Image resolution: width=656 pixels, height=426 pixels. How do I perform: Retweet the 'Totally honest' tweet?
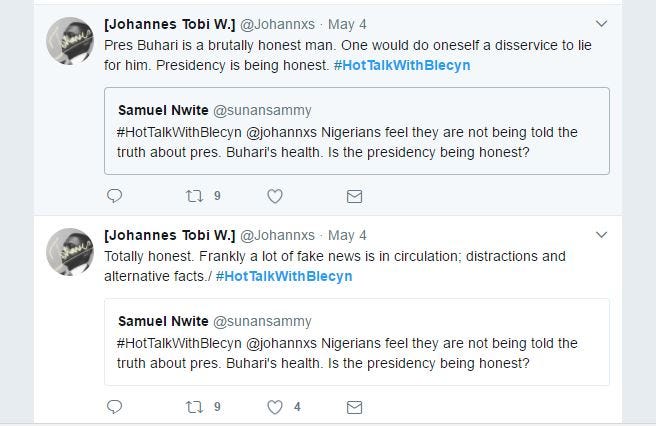pyautogui.click(x=194, y=407)
